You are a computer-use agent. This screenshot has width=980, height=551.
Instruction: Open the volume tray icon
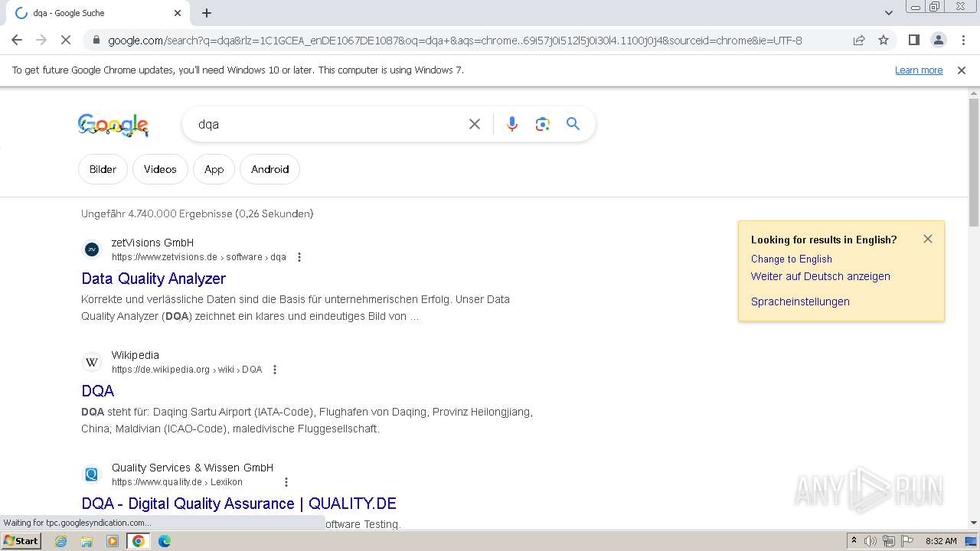click(x=871, y=541)
